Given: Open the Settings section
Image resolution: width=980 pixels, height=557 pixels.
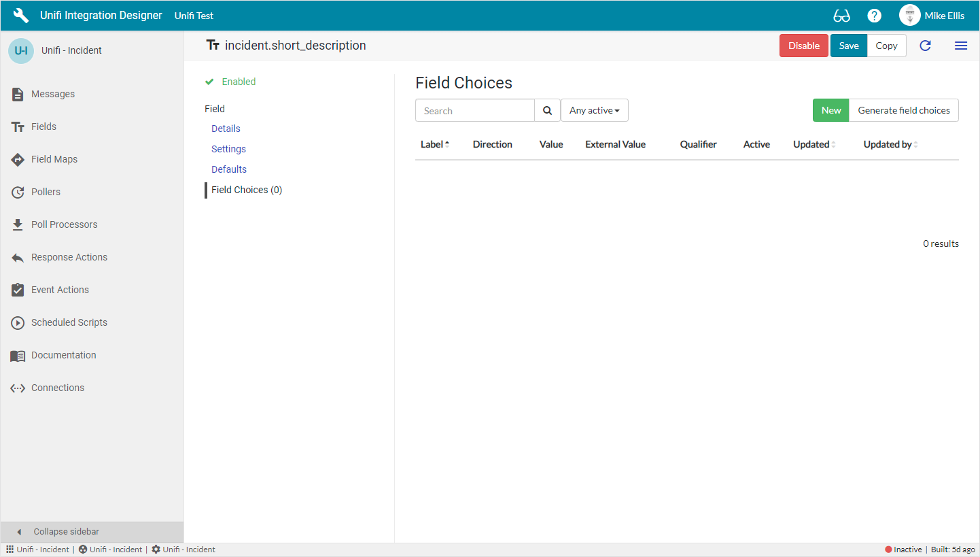Looking at the screenshot, I should pyautogui.click(x=228, y=149).
